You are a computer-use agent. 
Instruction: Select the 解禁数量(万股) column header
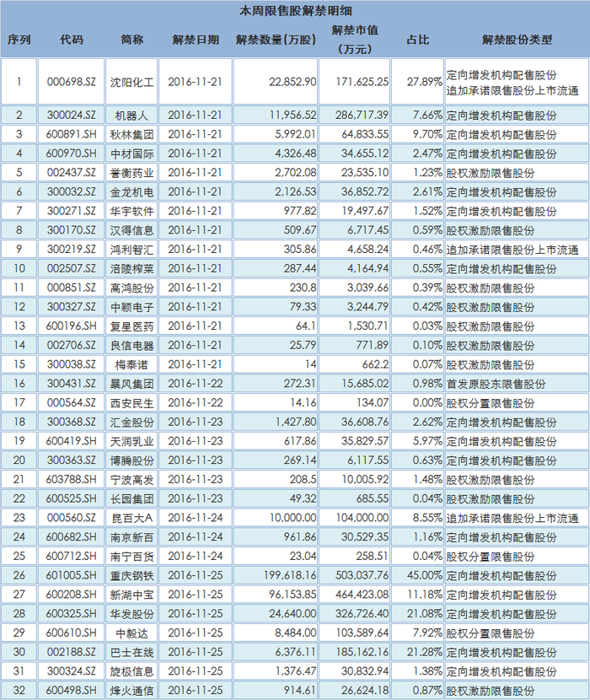(276, 40)
